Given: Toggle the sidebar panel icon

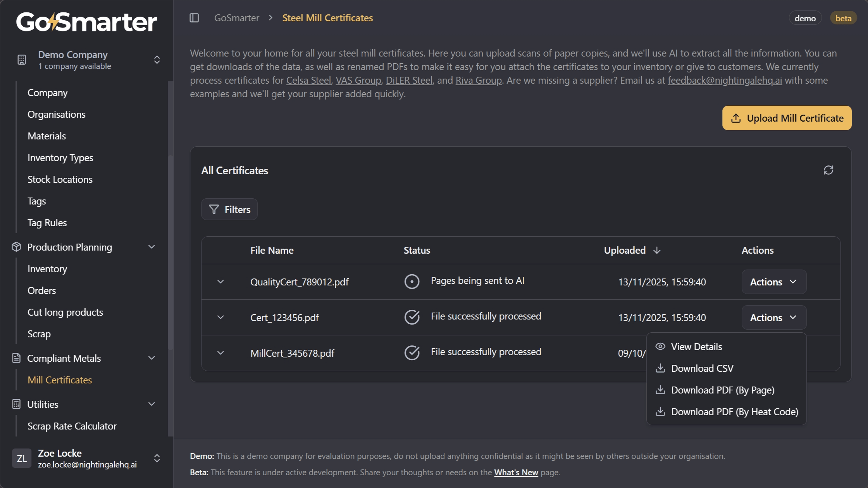Looking at the screenshot, I should coord(194,18).
